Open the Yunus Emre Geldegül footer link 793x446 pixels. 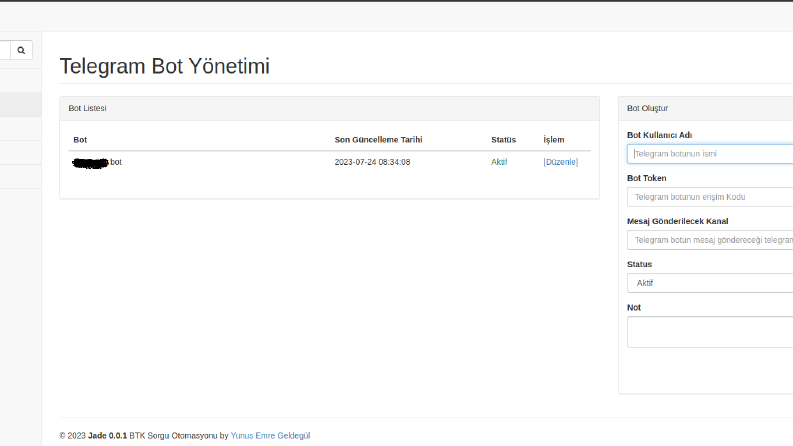click(x=270, y=435)
